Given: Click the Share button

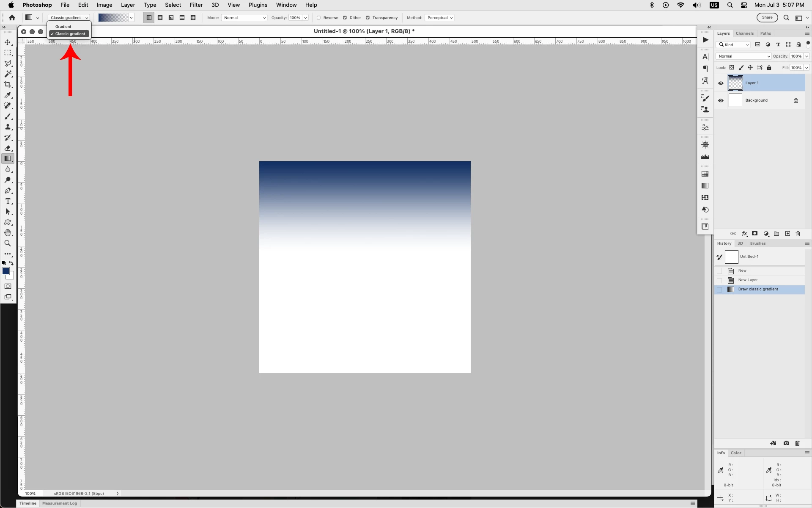Looking at the screenshot, I should point(767,17).
